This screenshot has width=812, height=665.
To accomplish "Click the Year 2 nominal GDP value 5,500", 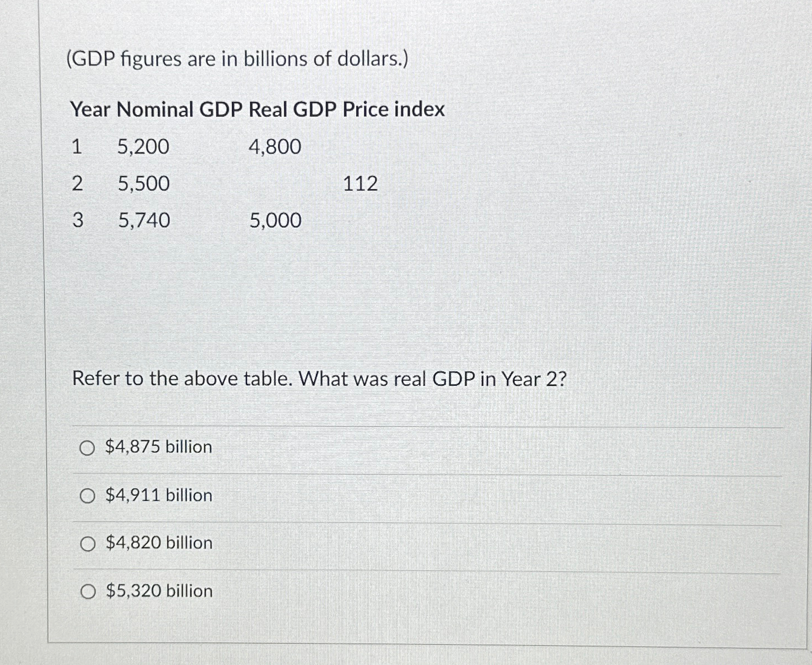I will pyautogui.click(x=143, y=183).
